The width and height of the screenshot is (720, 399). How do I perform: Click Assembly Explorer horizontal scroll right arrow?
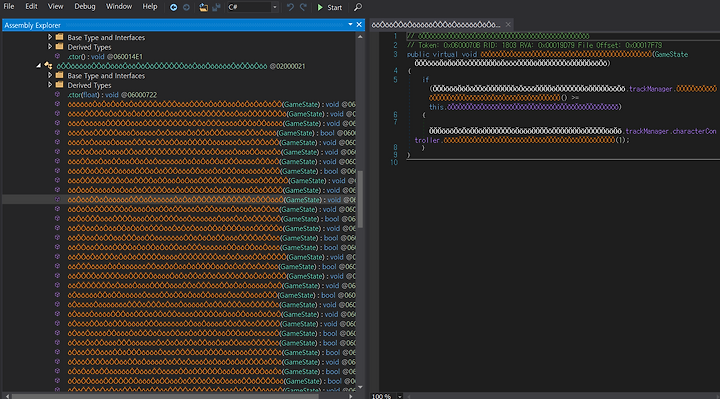[350, 396]
